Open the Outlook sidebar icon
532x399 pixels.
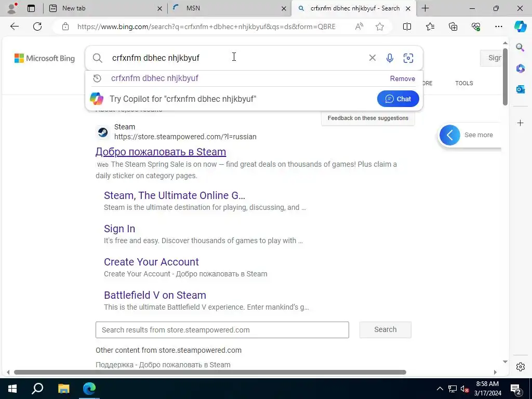point(520,89)
